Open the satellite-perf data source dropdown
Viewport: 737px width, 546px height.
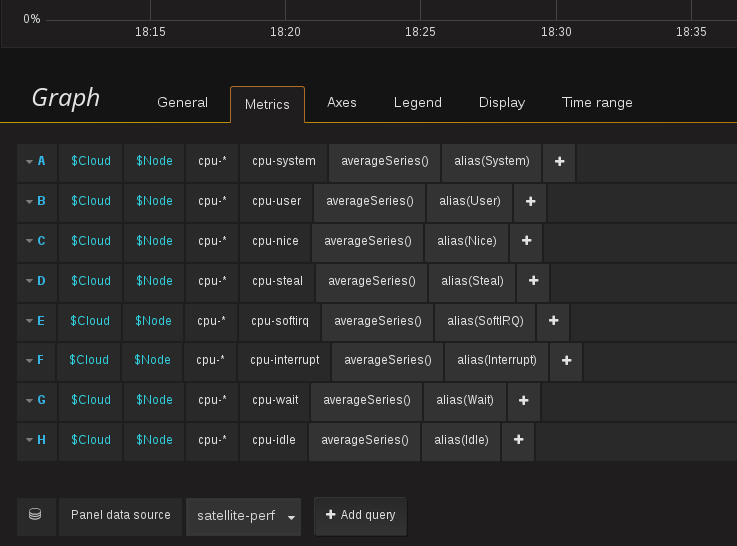(243, 516)
